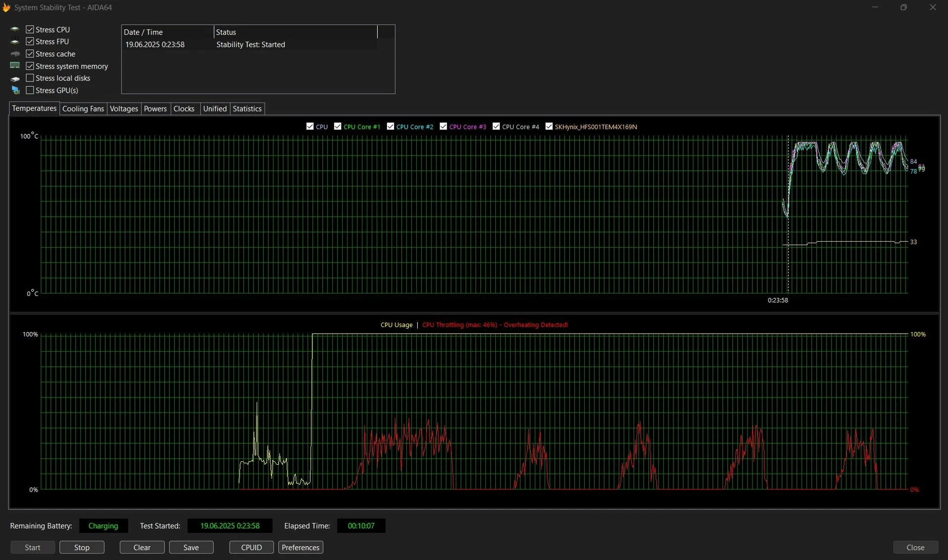Click the 33 drive temperature value

click(x=913, y=242)
